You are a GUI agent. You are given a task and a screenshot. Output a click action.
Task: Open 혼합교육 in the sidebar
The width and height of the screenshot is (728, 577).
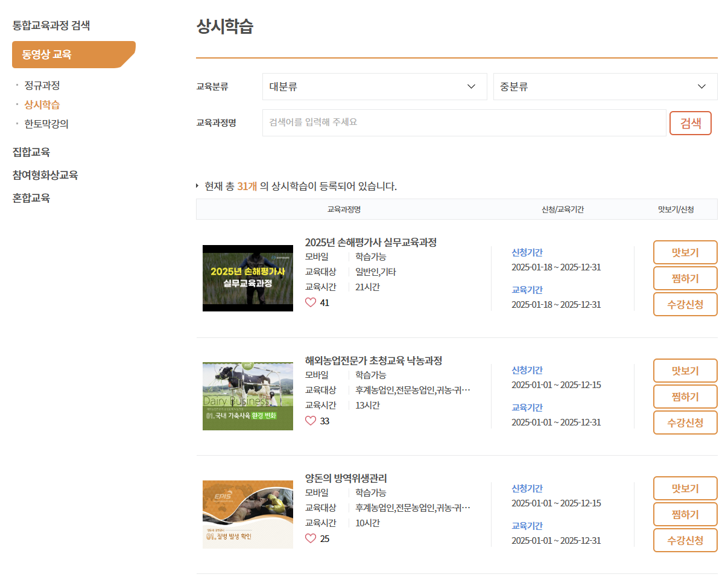(31, 198)
